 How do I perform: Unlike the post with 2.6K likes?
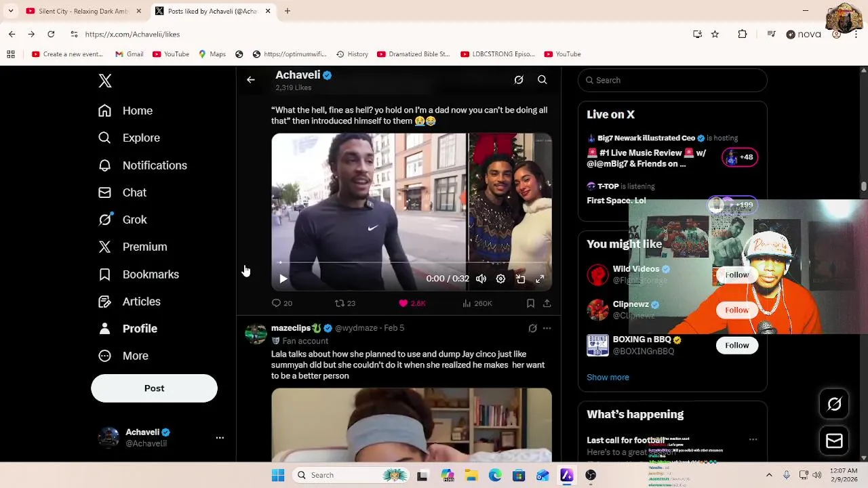[x=412, y=303]
